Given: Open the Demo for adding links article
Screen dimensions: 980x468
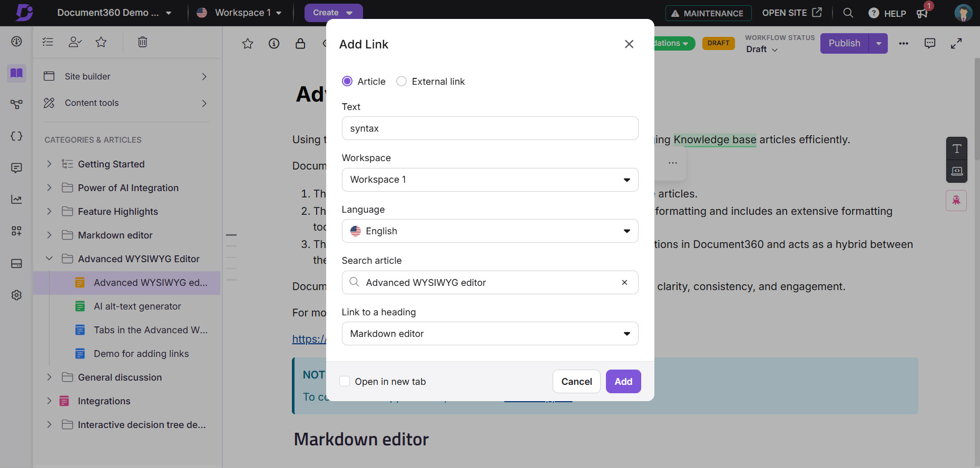Looking at the screenshot, I should click(x=141, y=354).
